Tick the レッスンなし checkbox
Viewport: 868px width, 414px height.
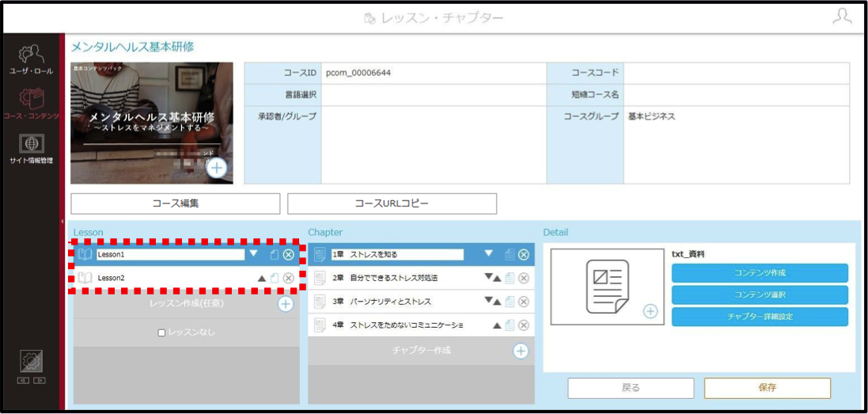point(161,332)
